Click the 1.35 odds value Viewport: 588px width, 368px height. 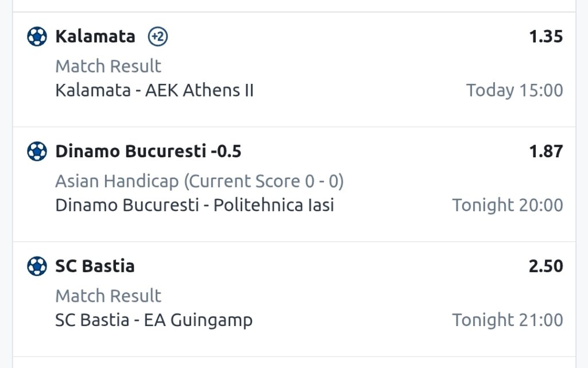(x=546, y=36)
